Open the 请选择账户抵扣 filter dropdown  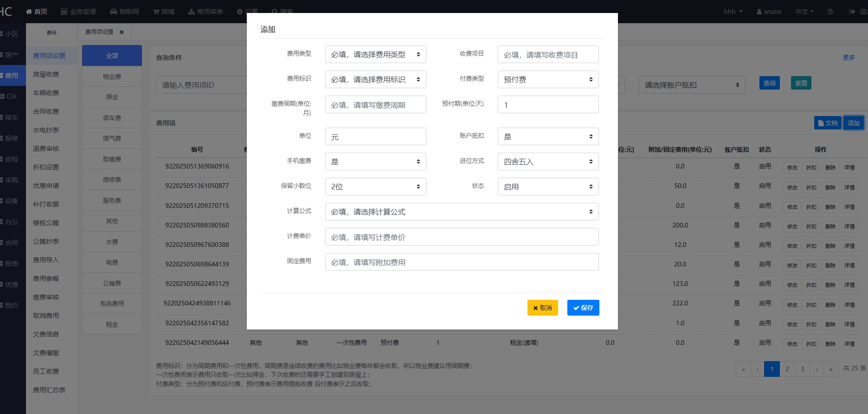pyautogui.click(x=692, y=85)
